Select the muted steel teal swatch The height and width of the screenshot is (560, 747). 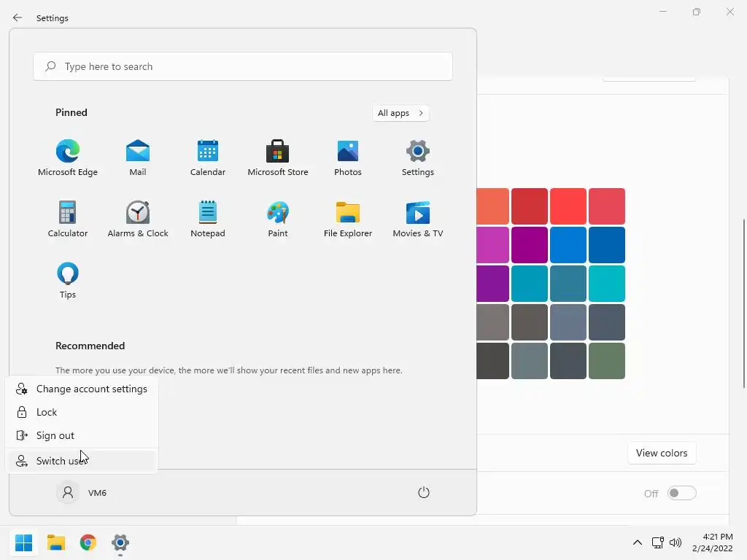568,284
